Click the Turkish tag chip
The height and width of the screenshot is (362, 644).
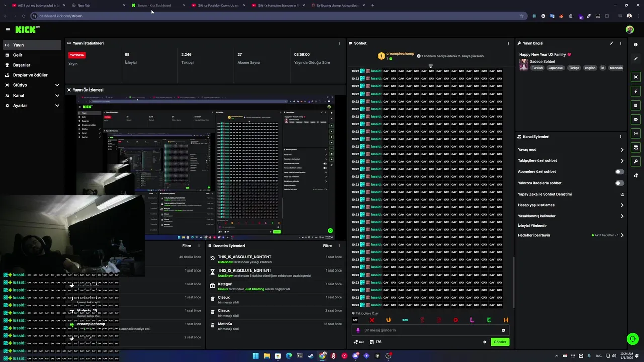coord(537,68)
